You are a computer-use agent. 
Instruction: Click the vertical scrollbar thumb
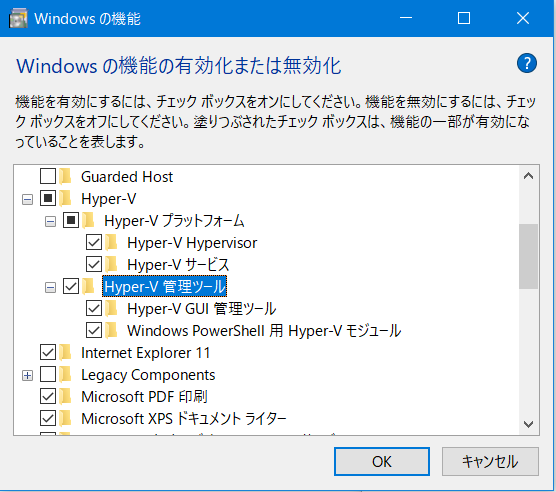(528, 256)
